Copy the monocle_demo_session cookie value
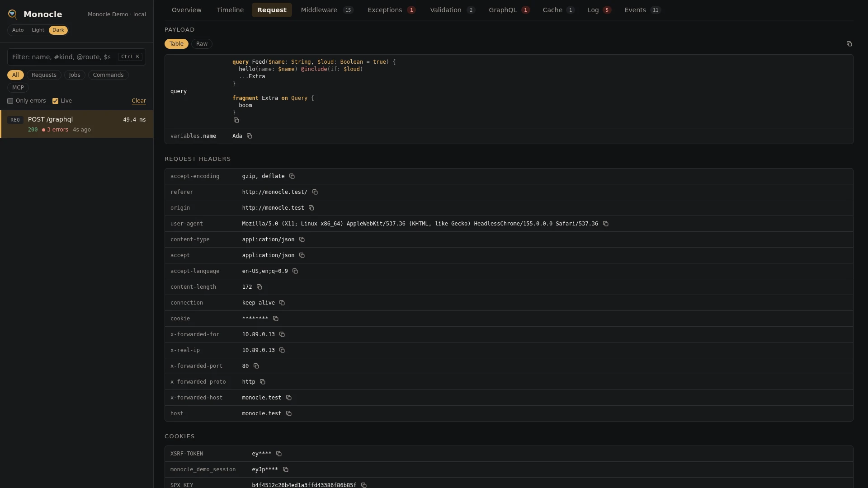The image size is (868, 488). 286,469
